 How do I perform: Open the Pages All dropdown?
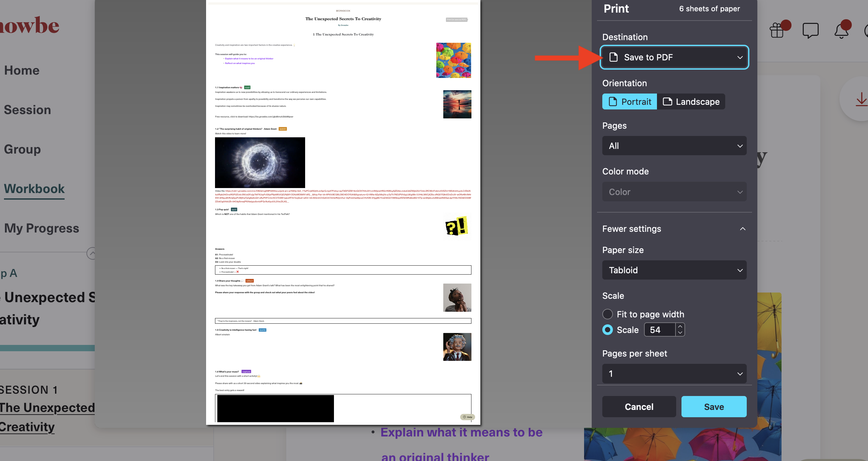tap(674, 146)
